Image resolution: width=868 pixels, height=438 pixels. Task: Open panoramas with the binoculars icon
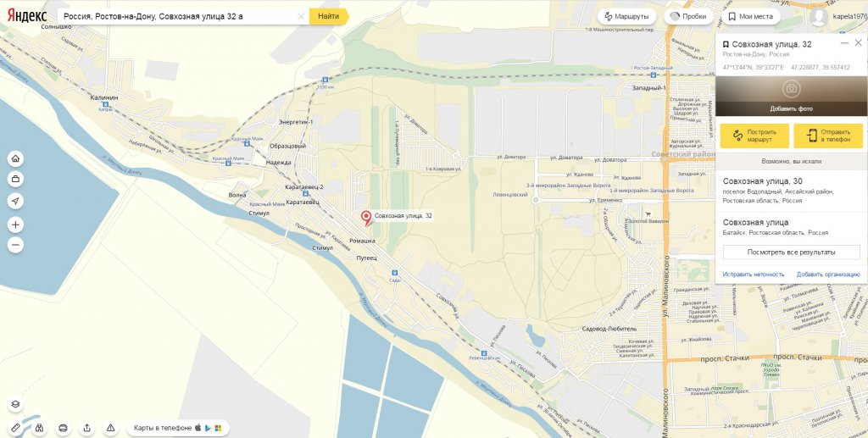tap(39, 428)
